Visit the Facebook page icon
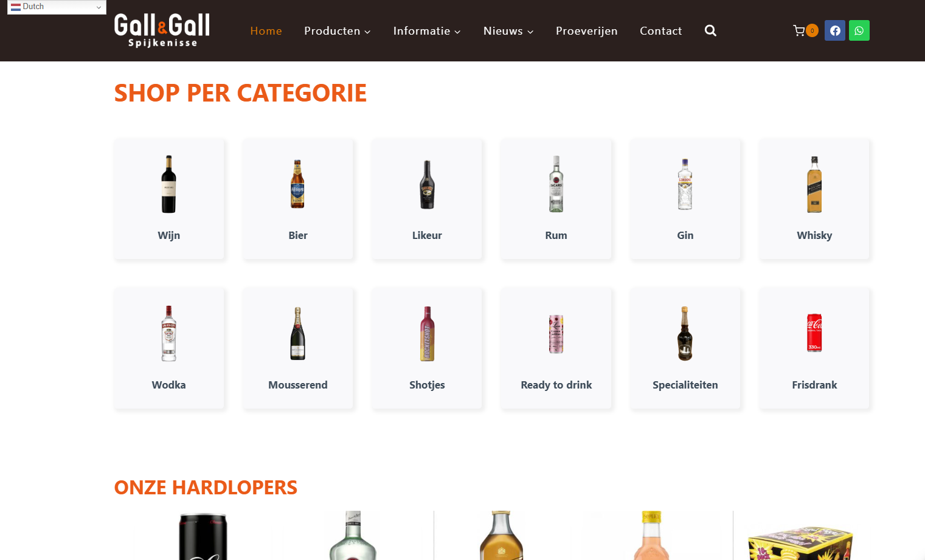Viewport: 925px width, 560px height. point(835,30)
